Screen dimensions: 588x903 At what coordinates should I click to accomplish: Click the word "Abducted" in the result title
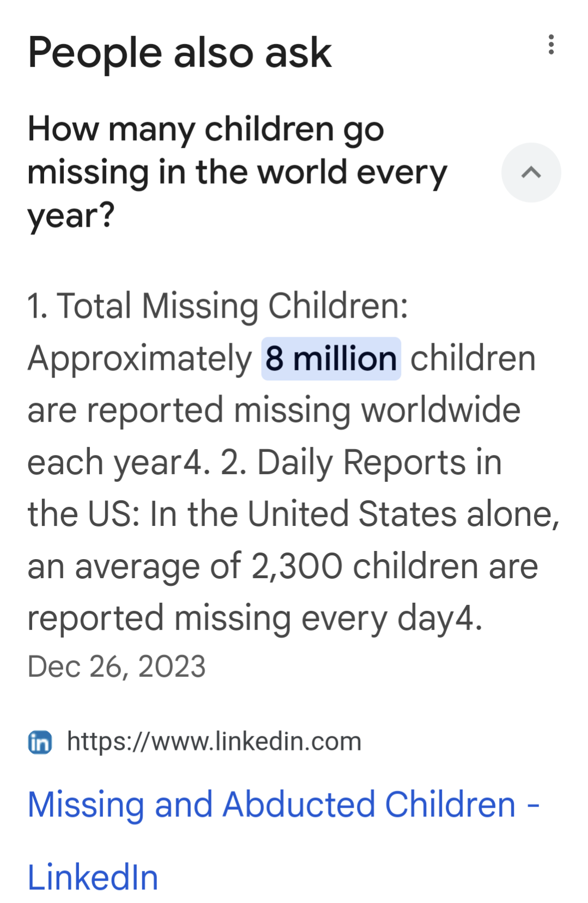(299, 805)
